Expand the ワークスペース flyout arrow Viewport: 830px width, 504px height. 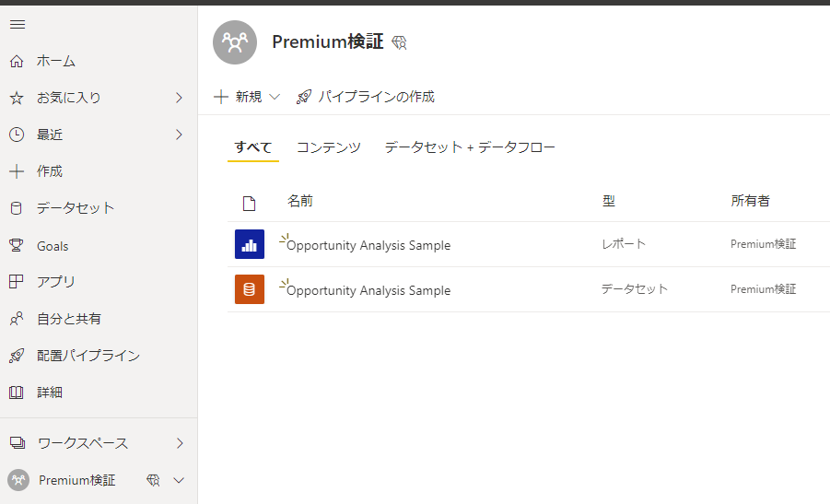(x=180, y=443)
